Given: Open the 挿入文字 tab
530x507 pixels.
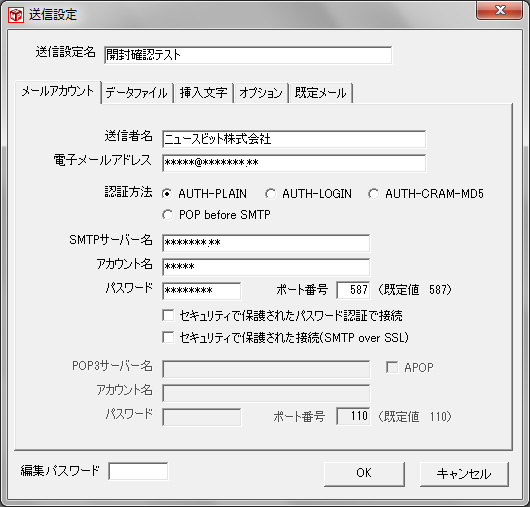Looking at the screenshot, I should (203, 93).
